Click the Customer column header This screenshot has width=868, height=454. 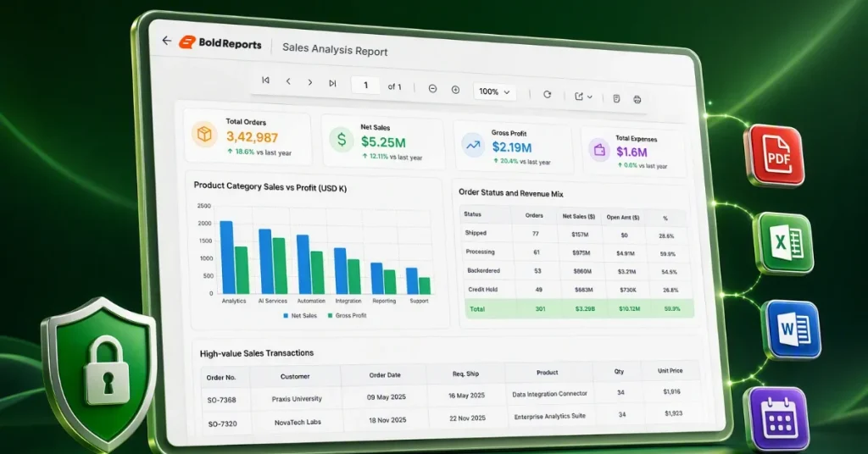tap(295, 377)
